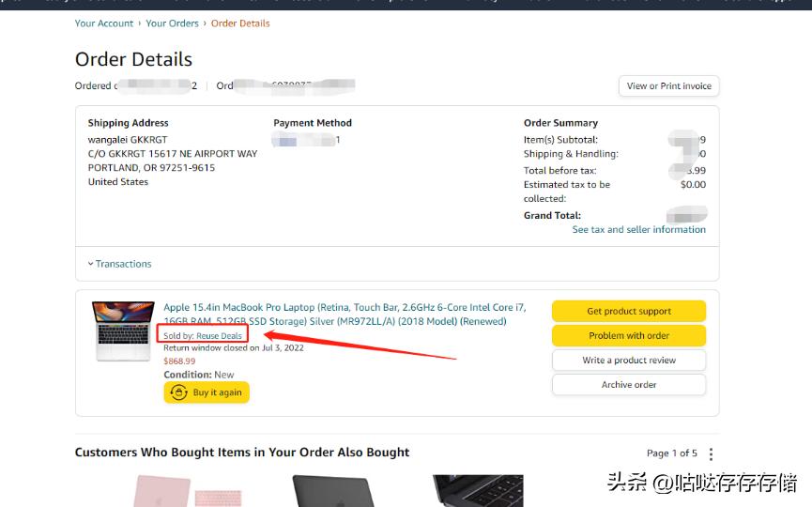Archive this order
Screen dimensions: 812x507
(629, 385)
